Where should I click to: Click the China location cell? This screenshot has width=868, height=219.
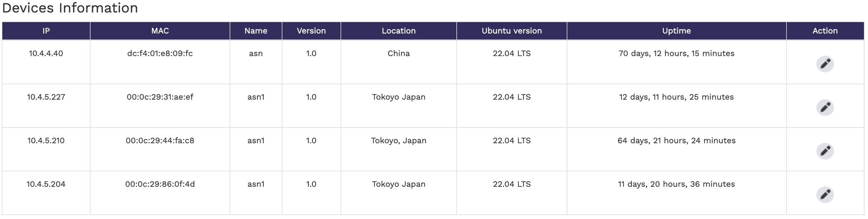pos(399,53)
